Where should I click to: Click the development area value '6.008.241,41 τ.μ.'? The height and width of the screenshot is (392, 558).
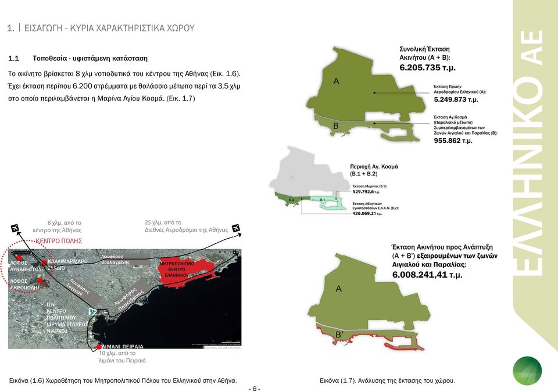[427, 275]
